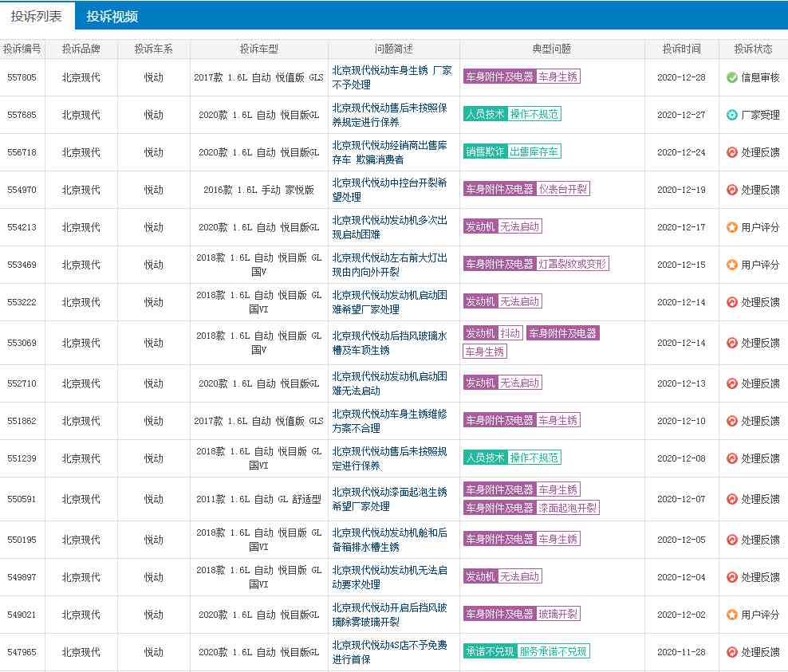This screenshot has width=788, height=672.
Task: Click the 人员技术 操作不规范 tag in row 557685
Action: coord(512,115)
